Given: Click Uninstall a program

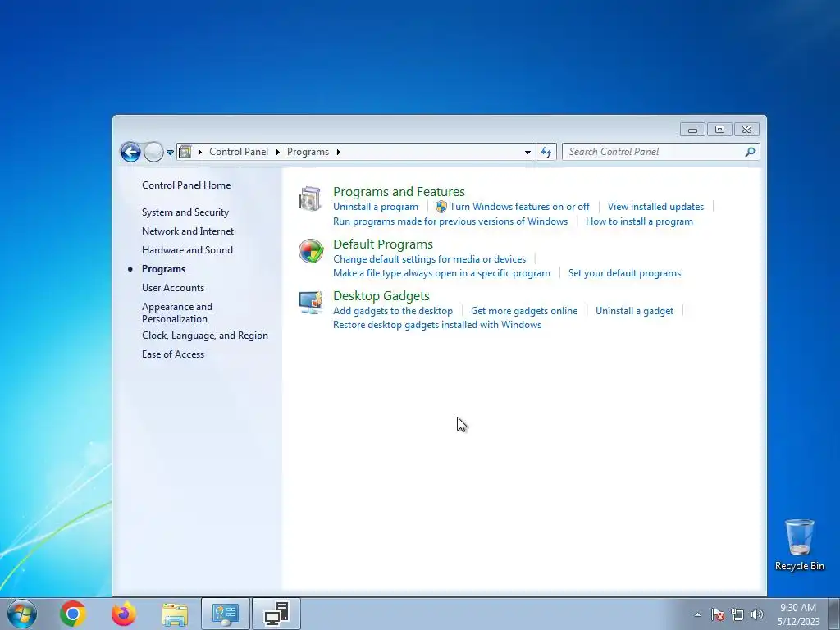Looking at the screenshot, I should click(x=376, y=207).
